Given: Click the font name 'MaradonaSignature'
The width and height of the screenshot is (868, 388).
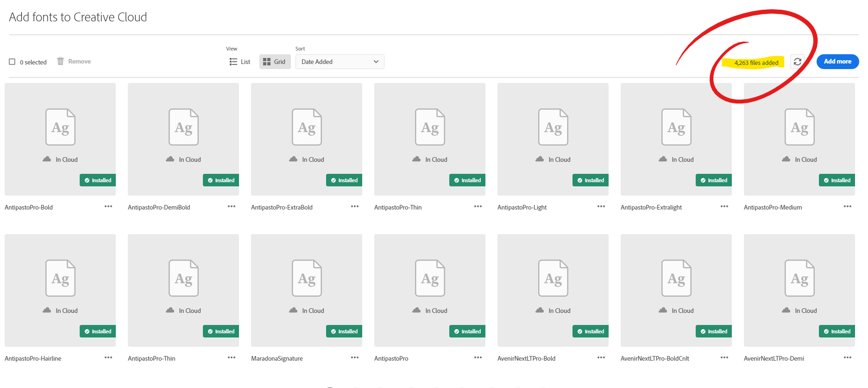Looking at the screenshot, I should 277,358.
